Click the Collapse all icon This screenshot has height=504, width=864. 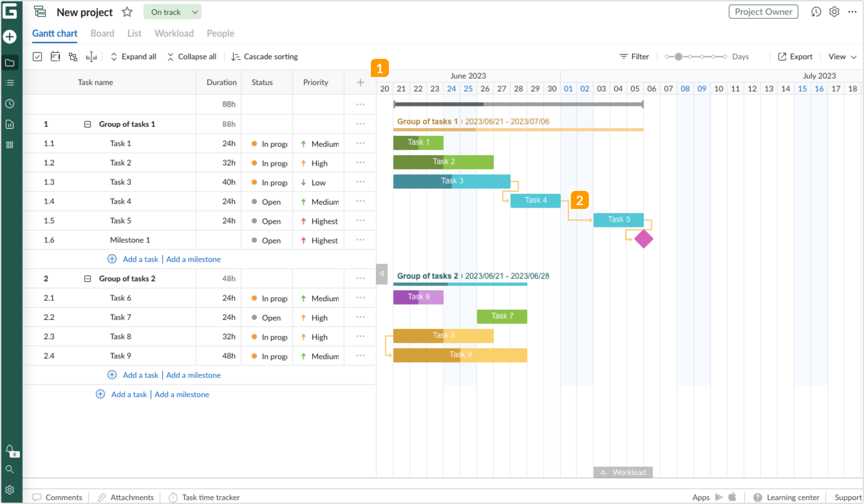[171, 56]
